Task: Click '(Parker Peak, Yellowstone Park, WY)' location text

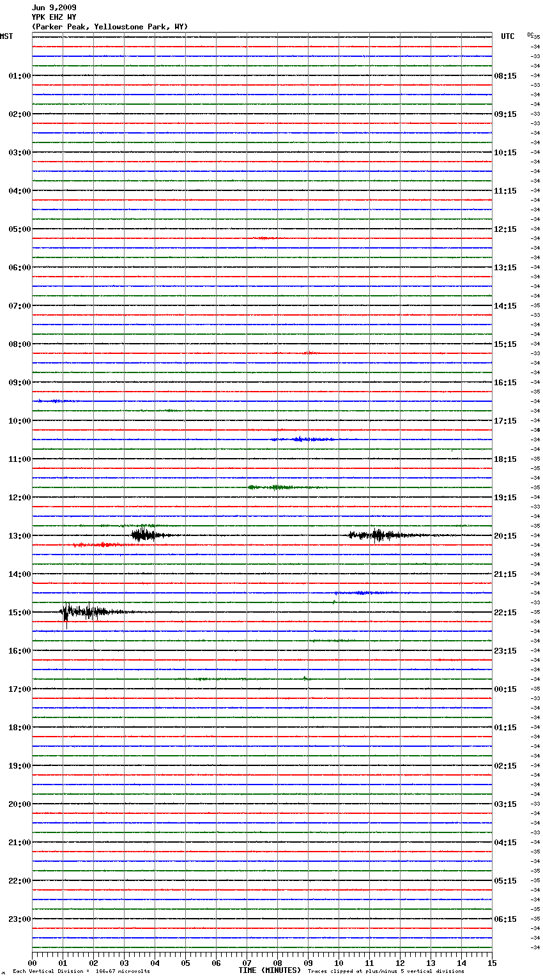Action: [110, 27]
